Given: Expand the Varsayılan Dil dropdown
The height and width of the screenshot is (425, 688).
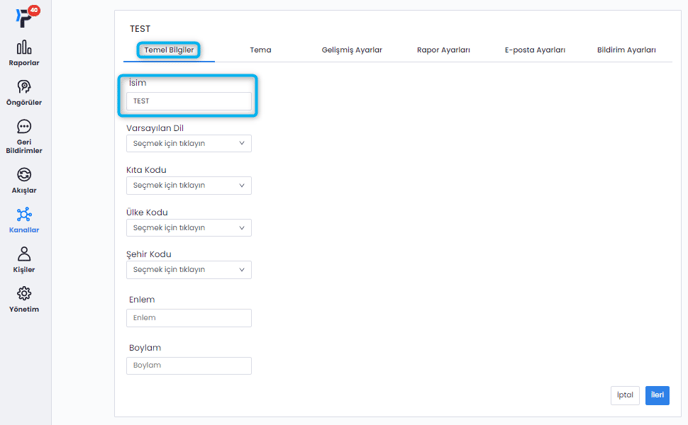Looking at the screenshot, I should [189, 143].
